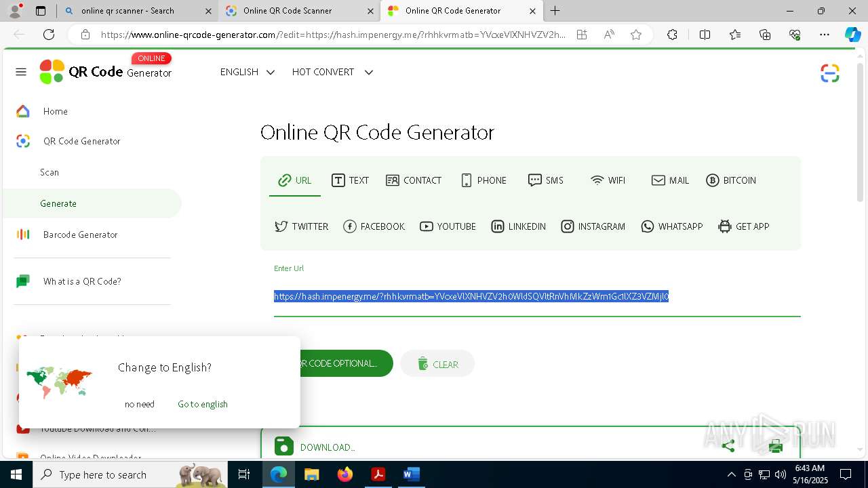Select the WIFI tab
The image size is (868, 488).
coord(608,180)
